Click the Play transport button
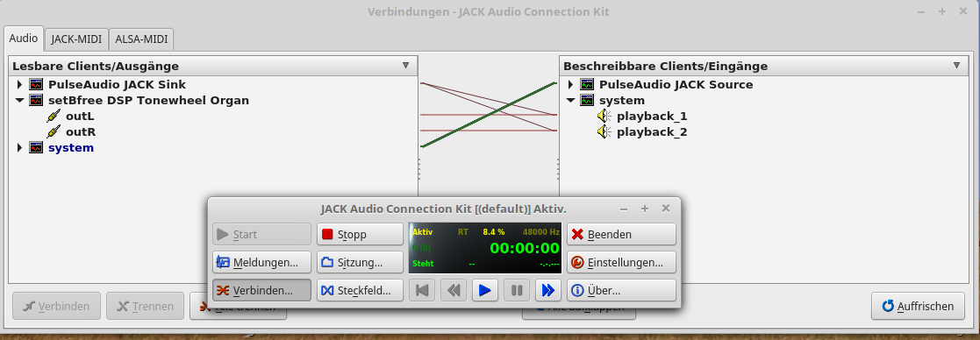The image size is (980, 340). point(485,290)
